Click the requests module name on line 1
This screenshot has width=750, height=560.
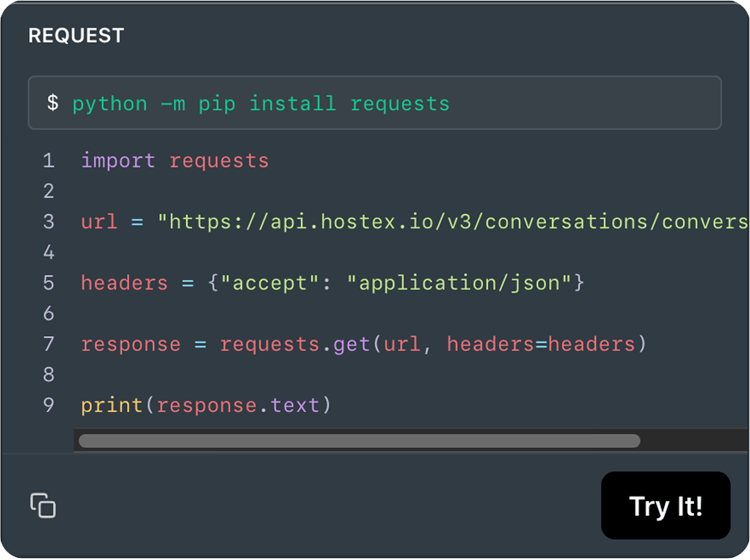(219, 161)
